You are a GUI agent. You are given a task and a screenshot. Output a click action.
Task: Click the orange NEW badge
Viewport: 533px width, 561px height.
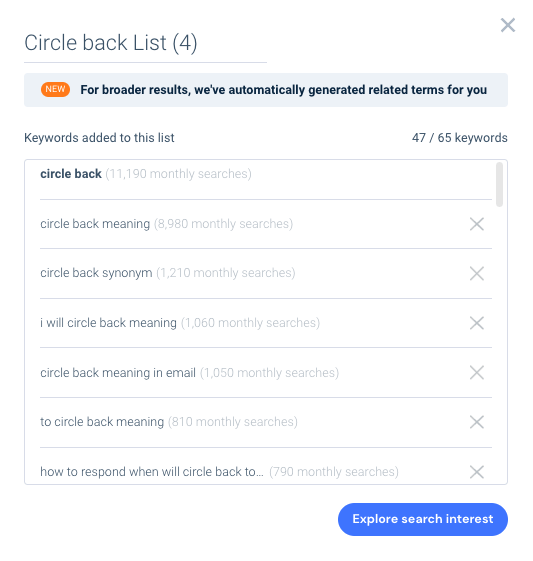click(55, 89)
